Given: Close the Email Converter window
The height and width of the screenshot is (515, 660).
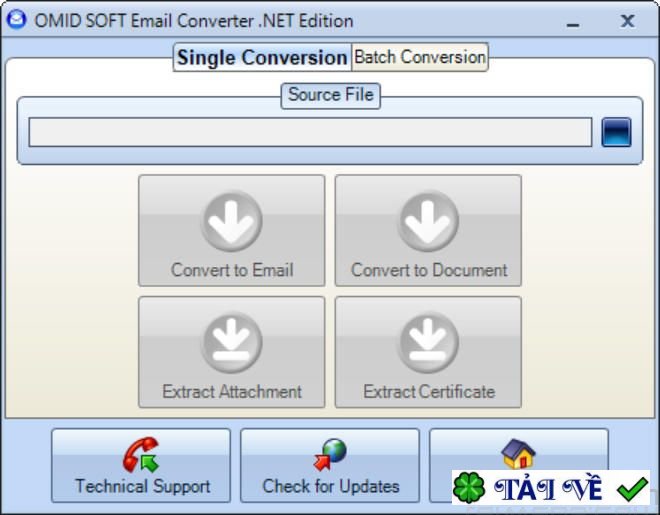Looking at the screenshot, I should tap(628, 21).
